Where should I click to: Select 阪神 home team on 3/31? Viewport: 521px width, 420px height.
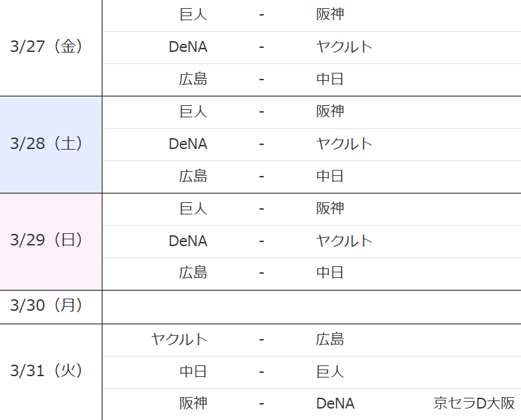[193, 403]
